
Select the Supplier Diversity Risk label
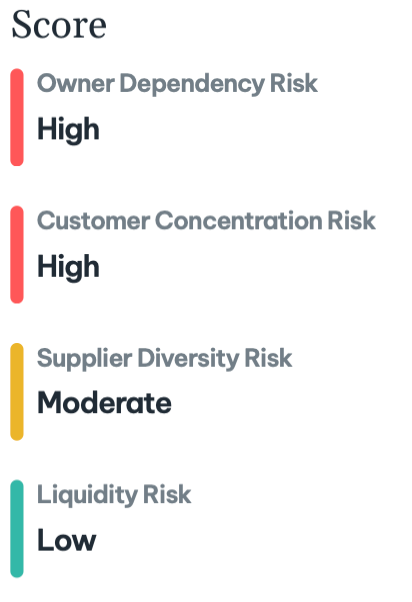[x=165, y=359]
